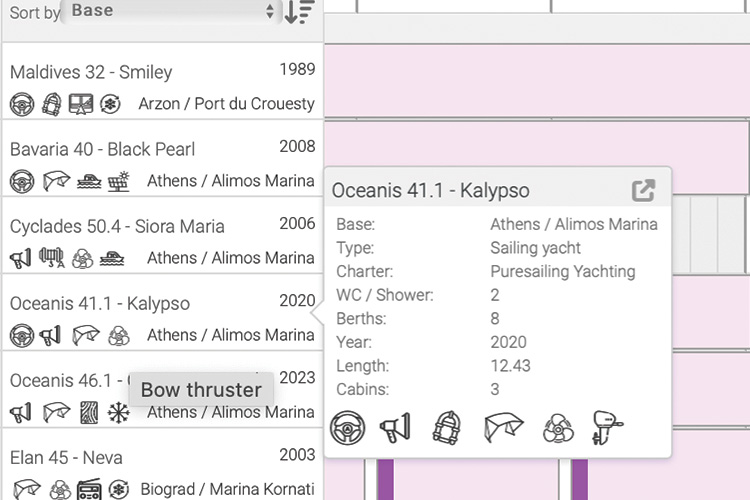Click the snowflake air conditioning icon on Oceanis 46.1
Image resolution: width=750 pixels, height=500 pixels.
point(119,412)
